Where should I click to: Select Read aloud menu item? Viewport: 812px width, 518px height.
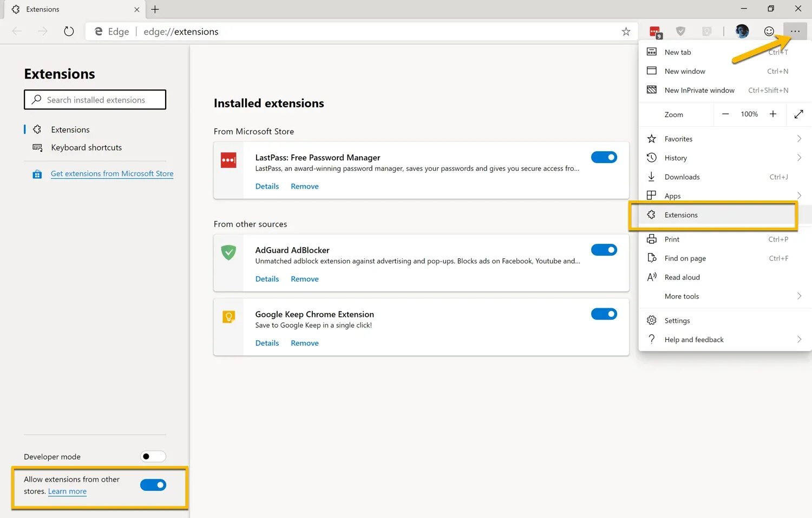[x=724, y=277]
